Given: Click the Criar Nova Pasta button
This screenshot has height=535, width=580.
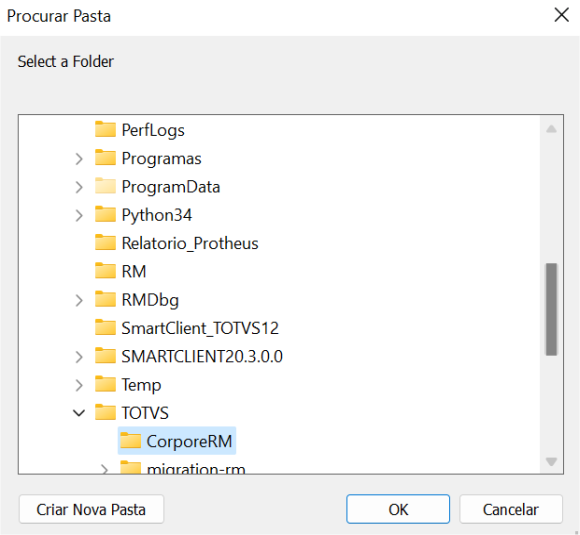Looking at the screenshot, I should pyautogui.click(x=91, y=509).
